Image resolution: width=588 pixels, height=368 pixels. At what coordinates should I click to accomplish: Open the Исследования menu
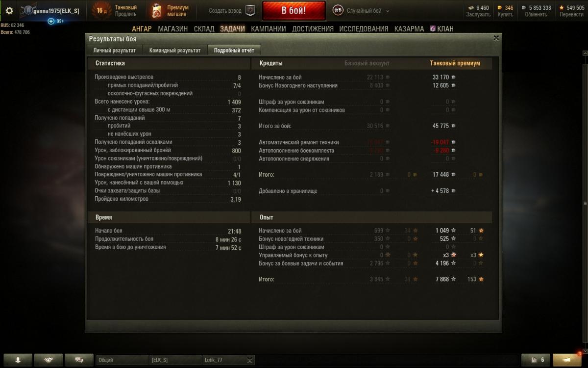point(364,29)
